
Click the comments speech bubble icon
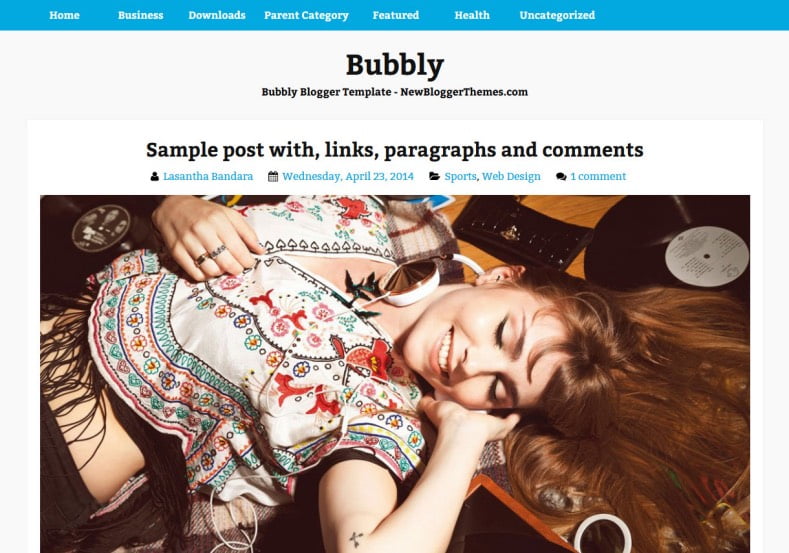click(561, 177)
